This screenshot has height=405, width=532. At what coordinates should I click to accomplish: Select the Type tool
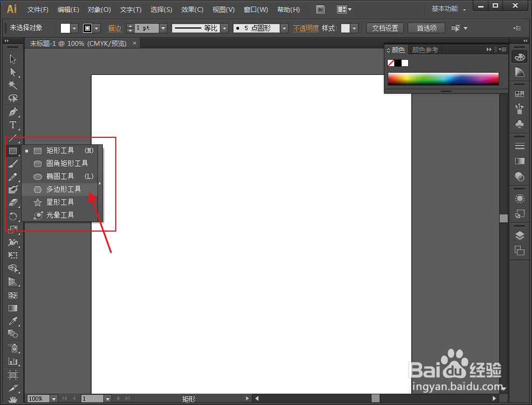click(13, 124)
